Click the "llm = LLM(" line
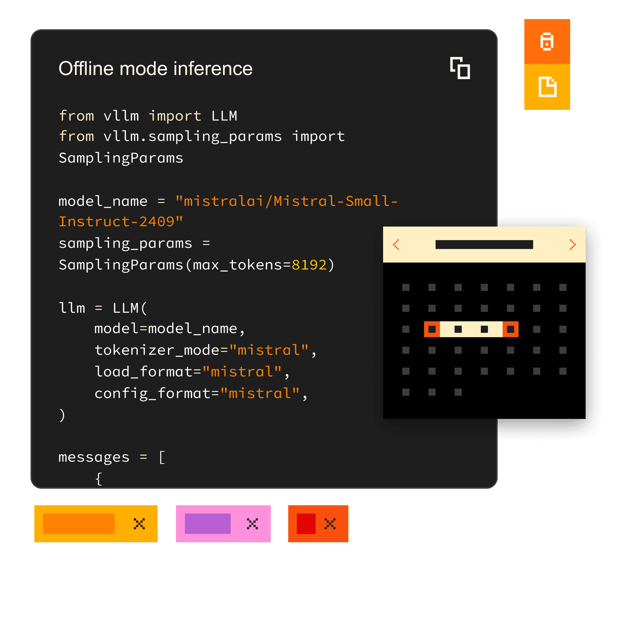 103,308
